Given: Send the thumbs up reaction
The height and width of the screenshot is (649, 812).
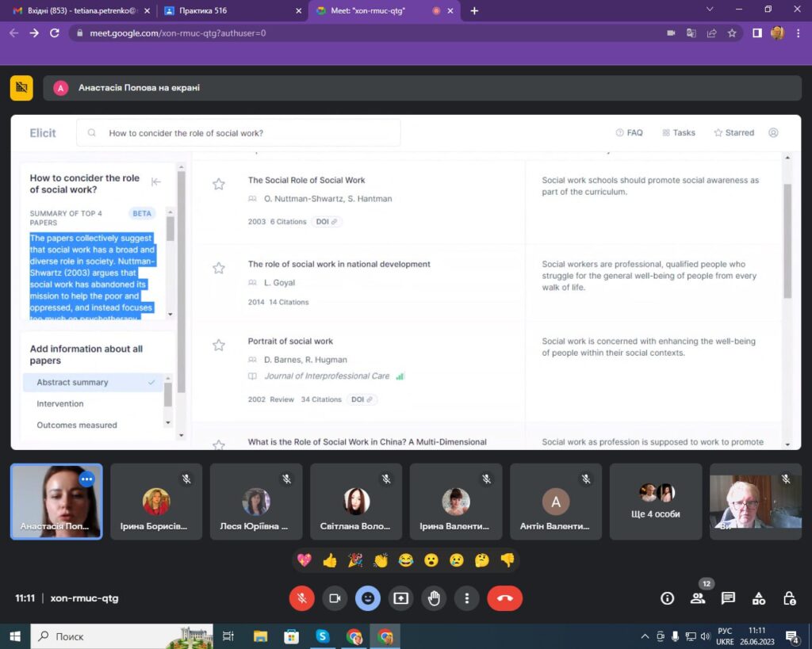Looking at the screenshot, I should click(x=330, y=560).
